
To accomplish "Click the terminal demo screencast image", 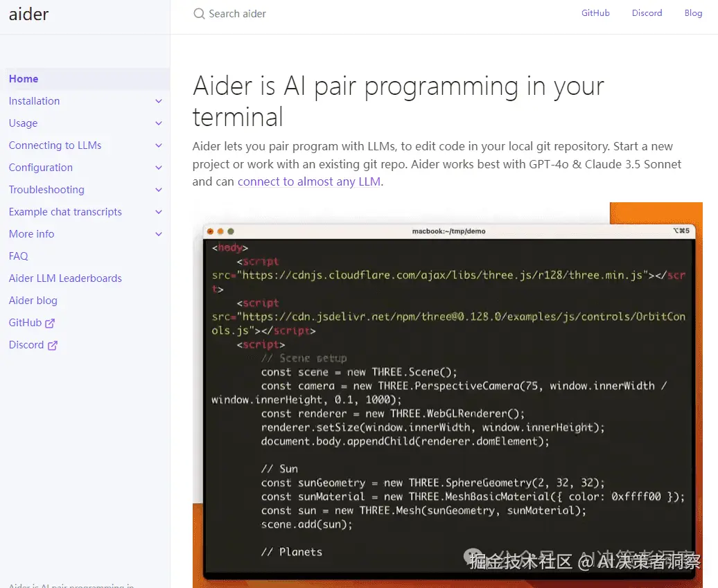I will tap(448, 395).
